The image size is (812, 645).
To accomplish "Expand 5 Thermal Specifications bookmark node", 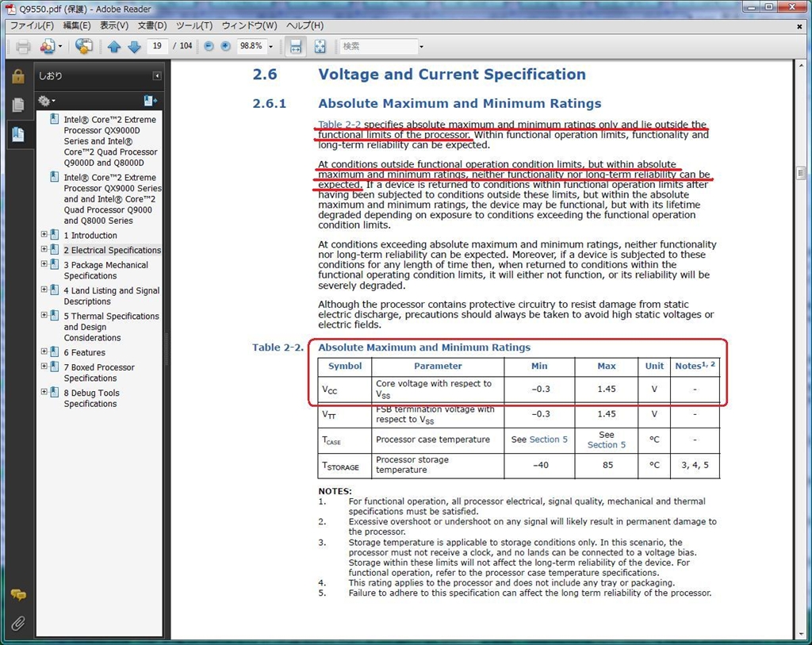I will pyautogui.click(x=44, y=315).
